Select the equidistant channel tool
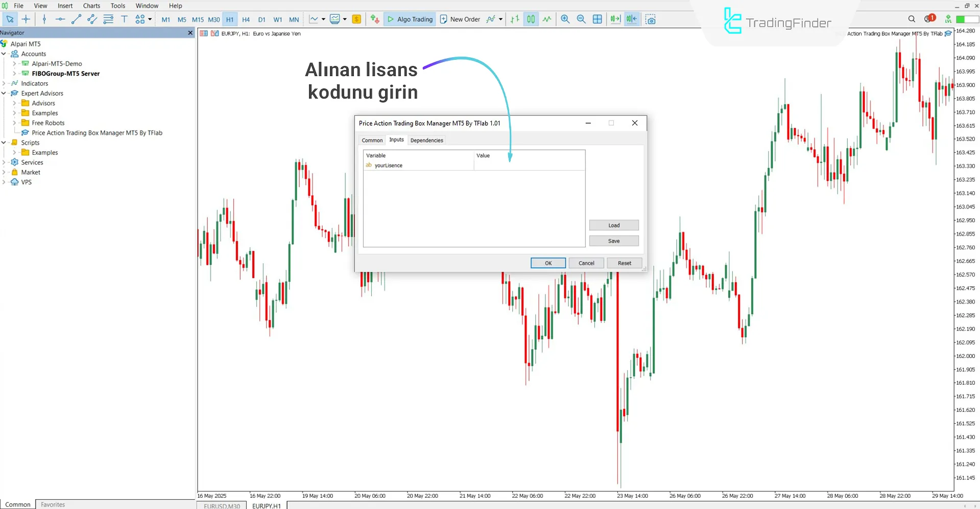 coord(92,19)
